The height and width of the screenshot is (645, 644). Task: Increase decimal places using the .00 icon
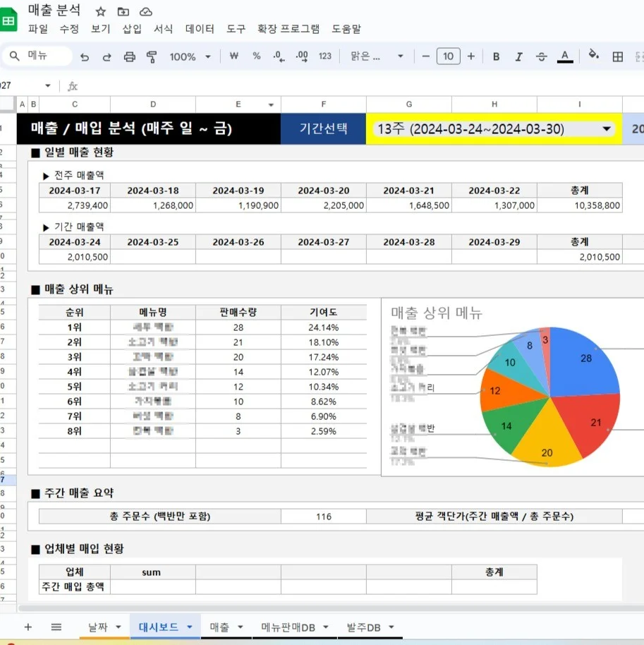point(302,56)
